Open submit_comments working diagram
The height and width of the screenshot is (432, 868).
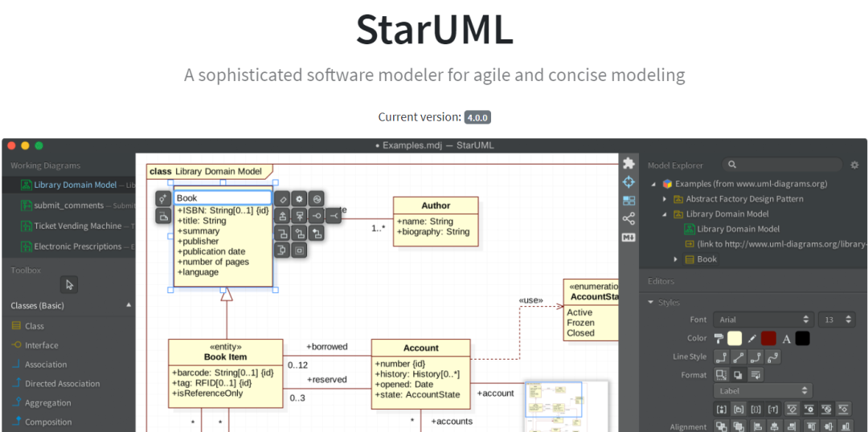tap(68, 206)
